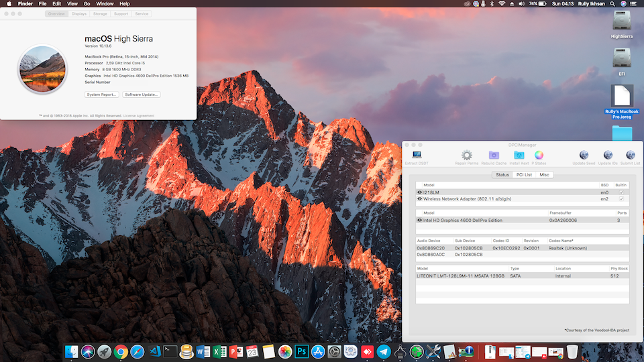Click Update Seed globe icon
Viewport: 644px width, 362px height.
click(x=584, y=156)
